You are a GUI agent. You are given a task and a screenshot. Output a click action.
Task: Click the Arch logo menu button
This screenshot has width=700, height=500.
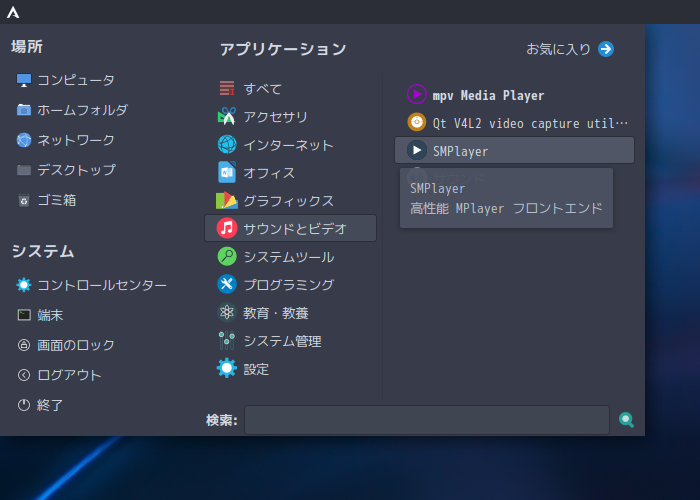[x=13, y=12]
